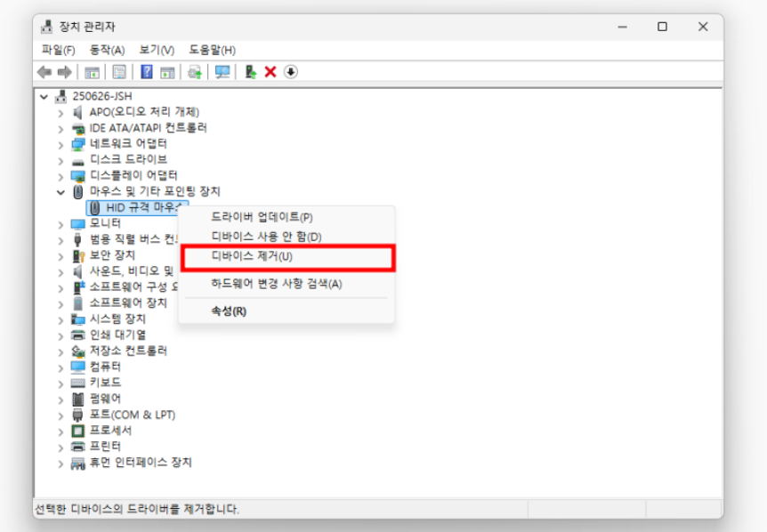767x532 pixels.
Task: Click the circled down-arrow toolbar icon
Action: point(291,72)
